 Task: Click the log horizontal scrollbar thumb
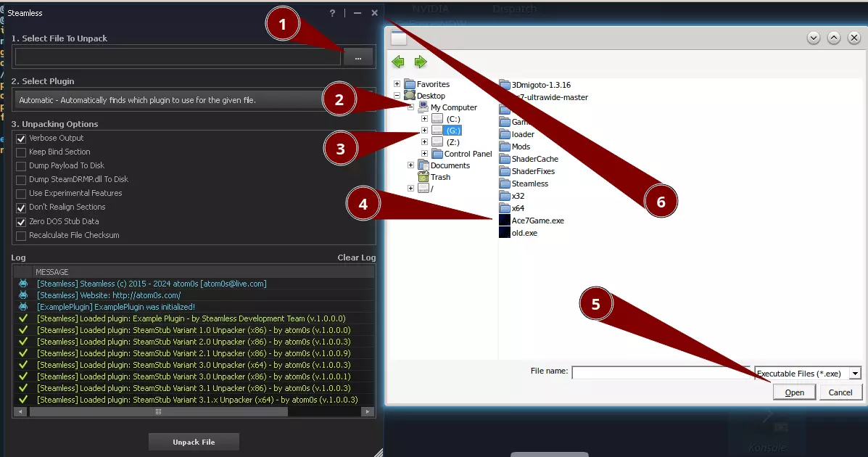tap(158, 411)
